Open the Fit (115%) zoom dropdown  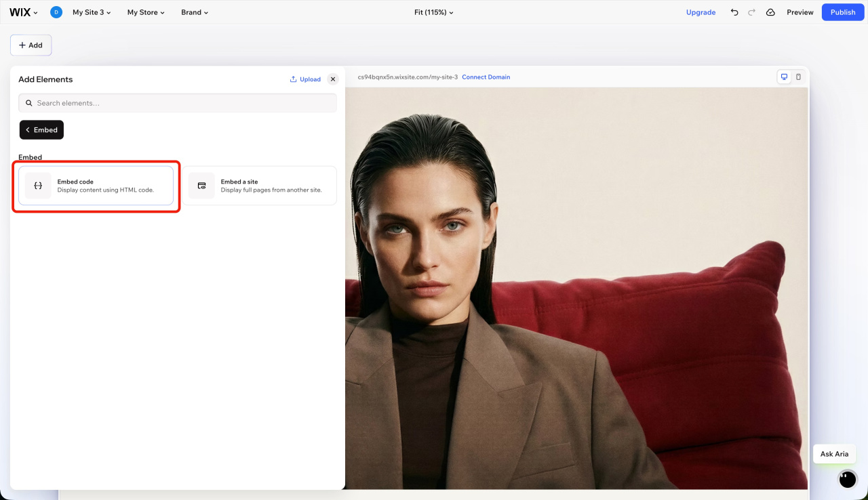(x=434, y=12)
